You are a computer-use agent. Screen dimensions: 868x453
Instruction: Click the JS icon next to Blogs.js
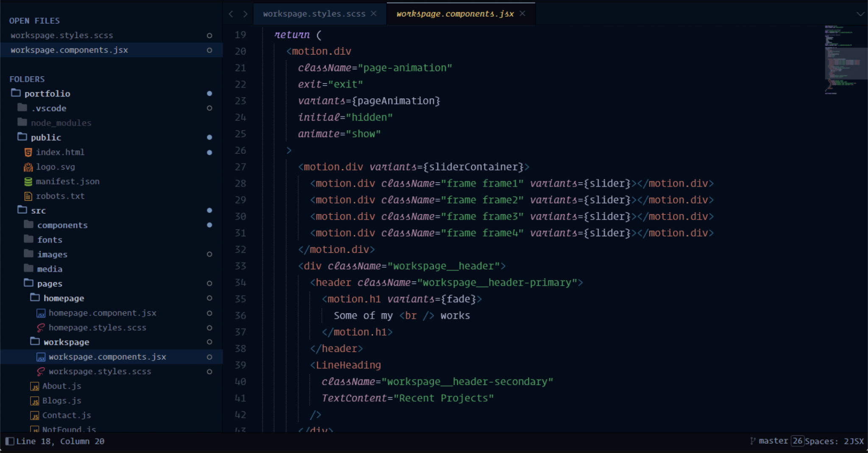(35, 400)
